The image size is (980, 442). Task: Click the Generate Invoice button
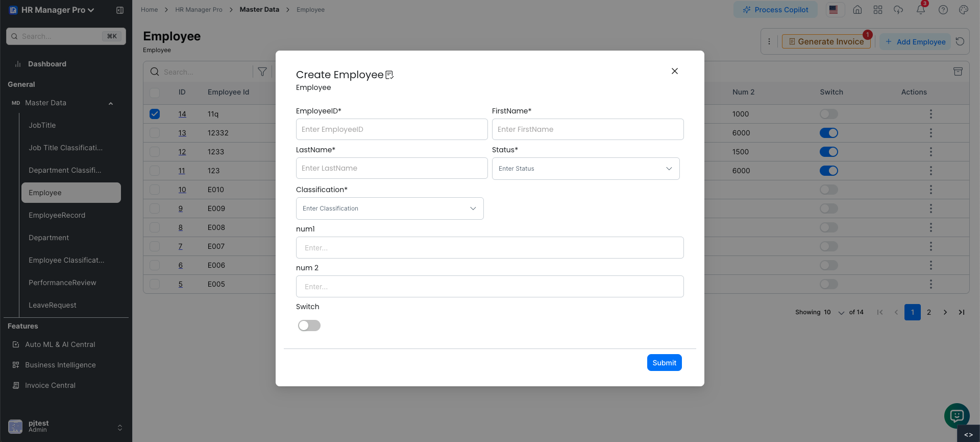pyautogui.click(x=826, y=41)
